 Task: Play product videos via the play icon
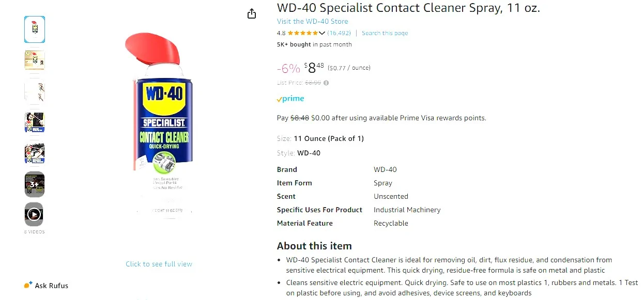point(34,214)
